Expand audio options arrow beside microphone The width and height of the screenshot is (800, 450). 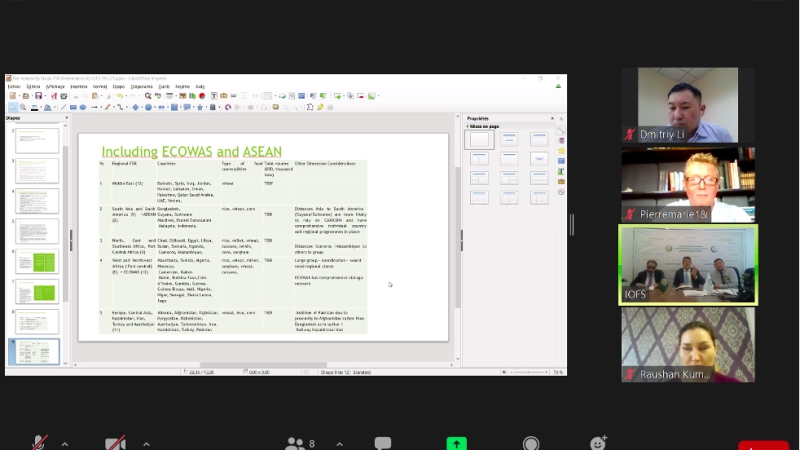pyautogui.click(x=65, y=443)
